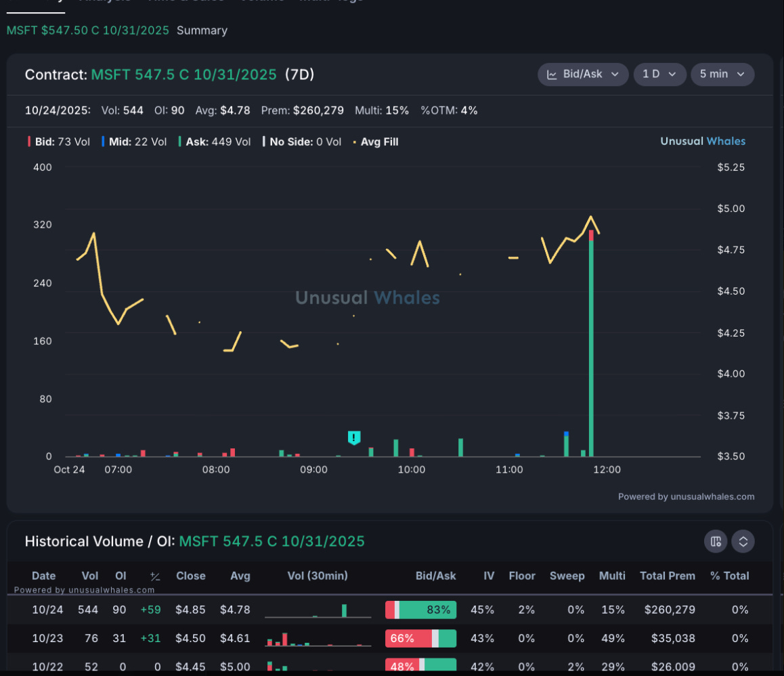Click the 83% Bid/Ask bar in the 10/24 row

point(420,610)
